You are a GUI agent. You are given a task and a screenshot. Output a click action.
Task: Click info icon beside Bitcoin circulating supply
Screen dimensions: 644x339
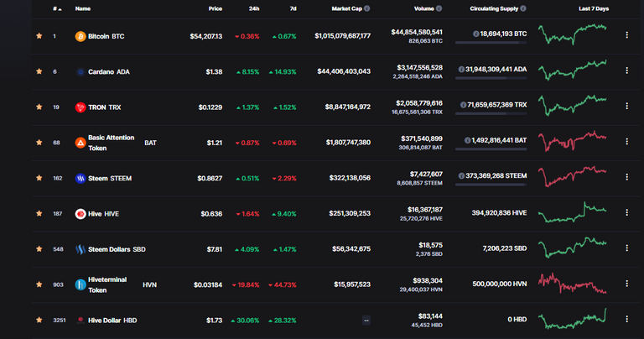pyautogui.click(x=475, y=34)
